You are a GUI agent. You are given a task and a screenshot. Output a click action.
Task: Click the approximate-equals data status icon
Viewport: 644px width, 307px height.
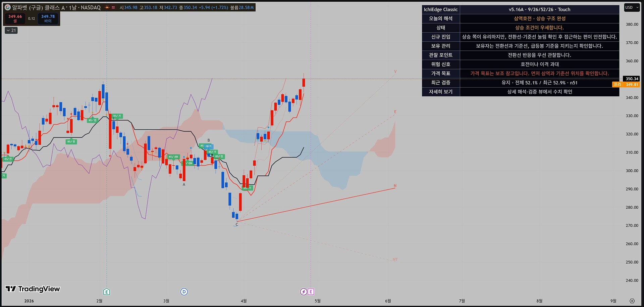click(x=113, y=7)
